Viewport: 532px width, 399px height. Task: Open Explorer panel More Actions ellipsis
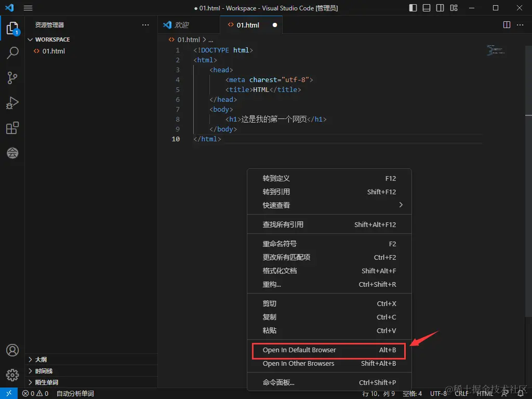coord(145,25)
